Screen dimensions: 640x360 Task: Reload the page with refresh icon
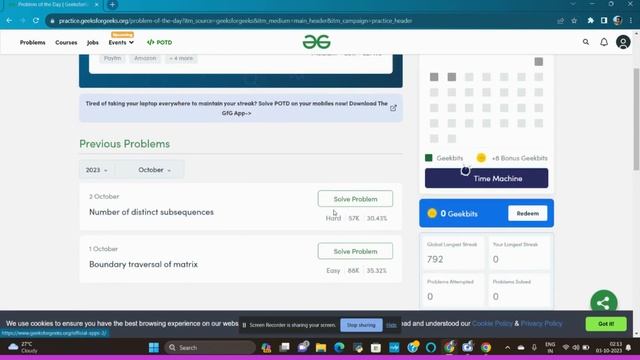[36, 20]
